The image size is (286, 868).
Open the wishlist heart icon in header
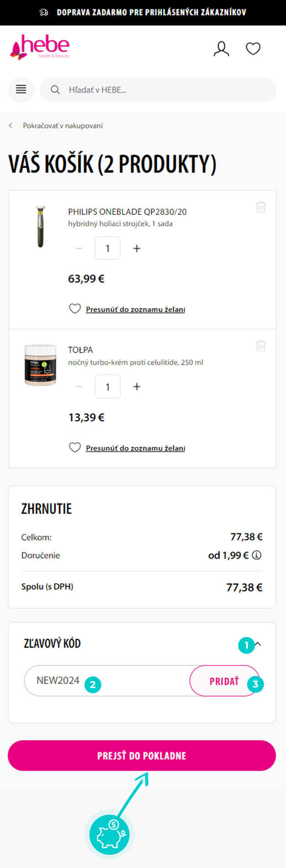coord(253,49)
